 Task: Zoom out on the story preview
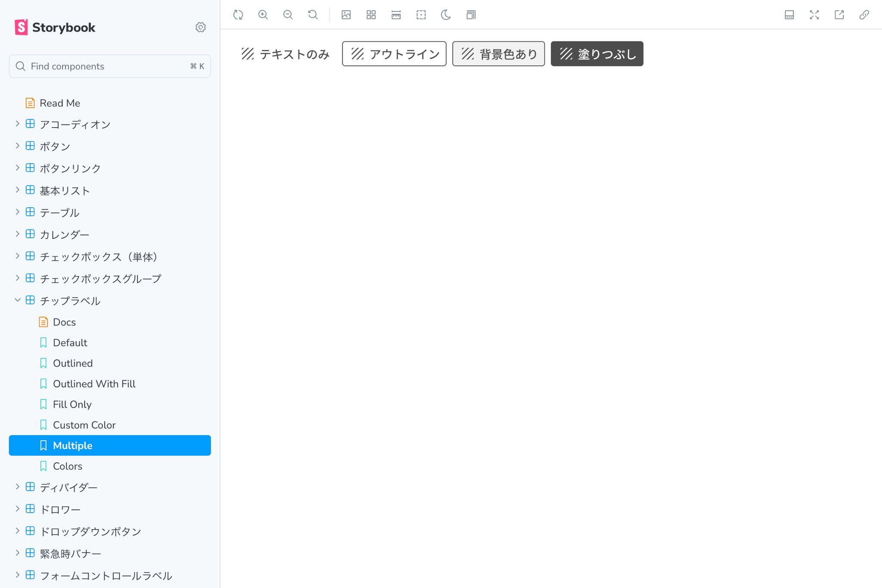(x=288, y=15)
